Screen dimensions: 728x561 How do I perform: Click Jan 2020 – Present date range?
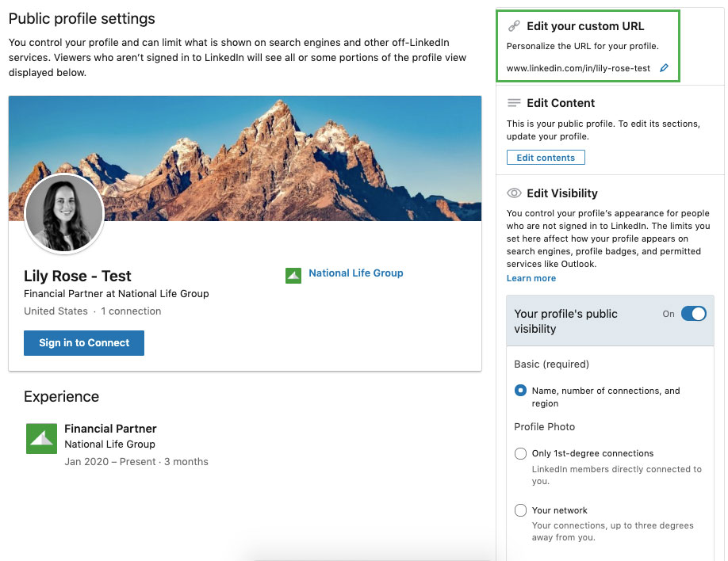click(110, 462)
